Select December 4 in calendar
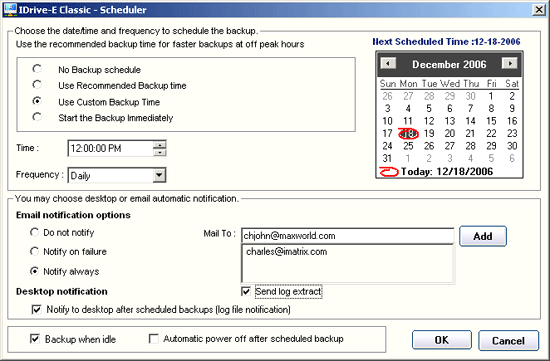The image size is (550, 361). 408,108
